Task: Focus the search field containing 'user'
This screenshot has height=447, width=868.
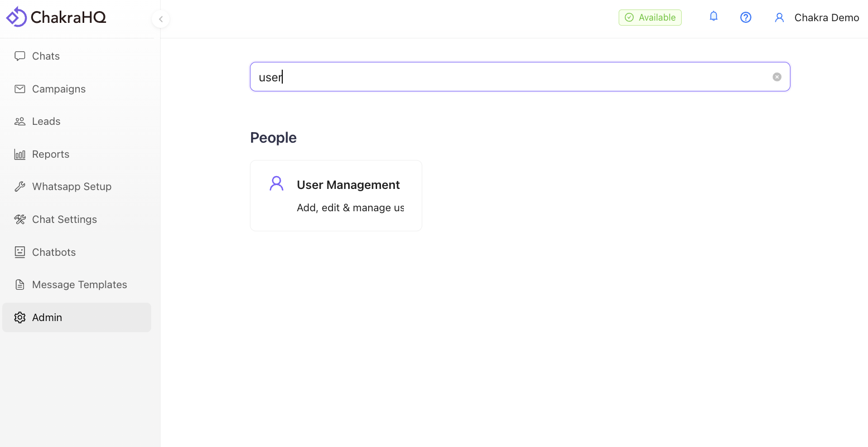Action: point(520,77)
